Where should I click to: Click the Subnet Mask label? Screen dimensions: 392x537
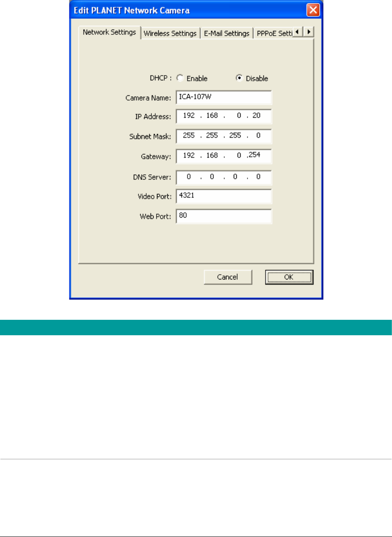pos(151,137)
